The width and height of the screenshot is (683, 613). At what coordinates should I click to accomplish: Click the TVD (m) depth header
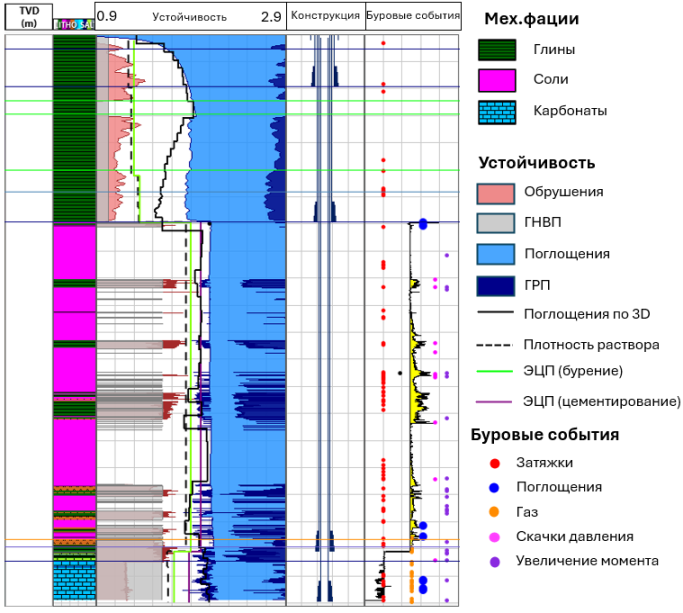[x=29, y=17]
